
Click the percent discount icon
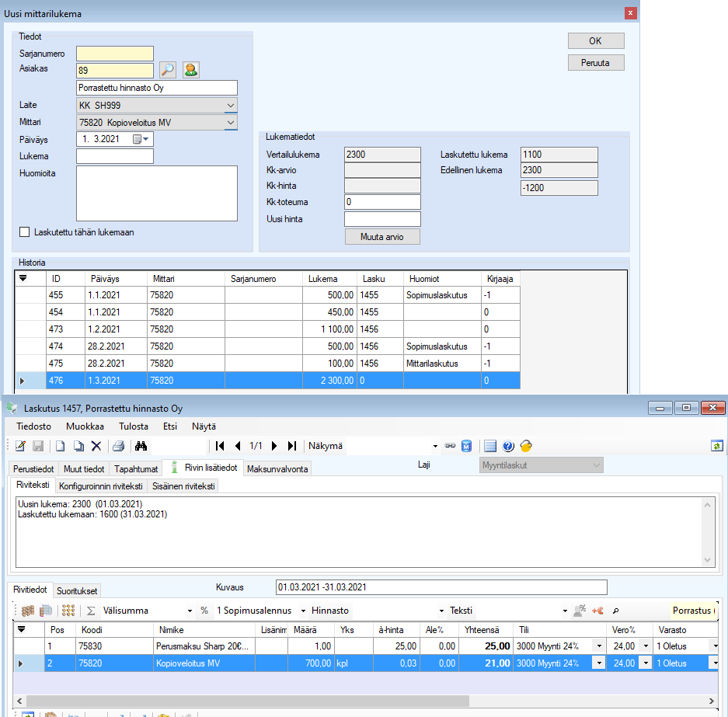204,611
